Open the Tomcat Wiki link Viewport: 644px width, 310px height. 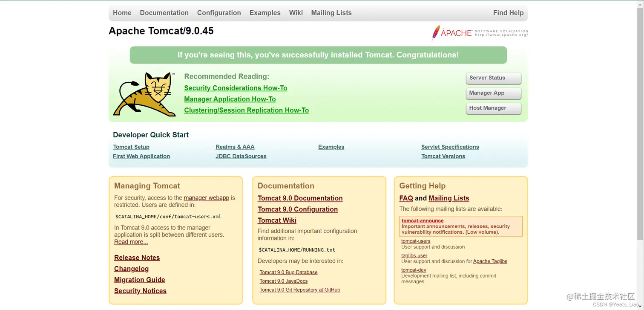[x=277, y=220]
